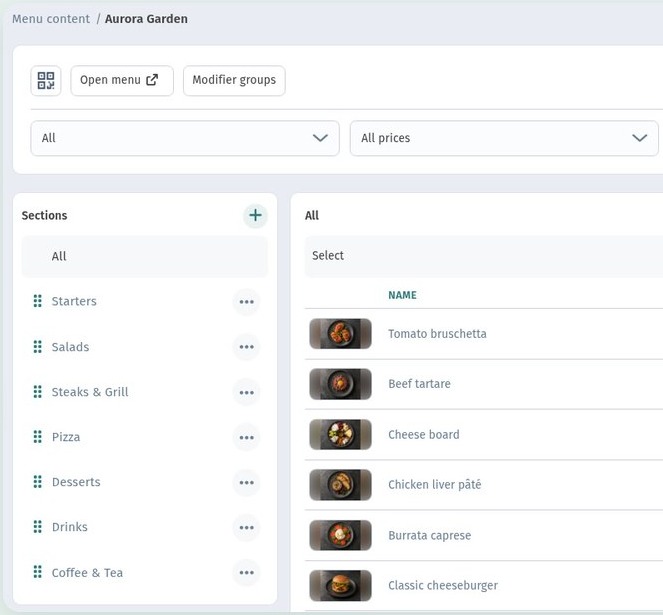Screen dimensions: 663x615
Task: Select the All section row
Action: tap(144, 256)
